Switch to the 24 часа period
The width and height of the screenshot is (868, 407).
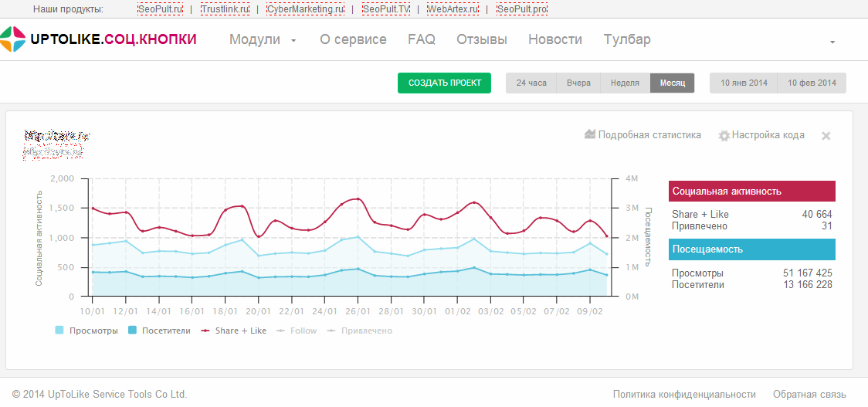[x=531, y=83]
